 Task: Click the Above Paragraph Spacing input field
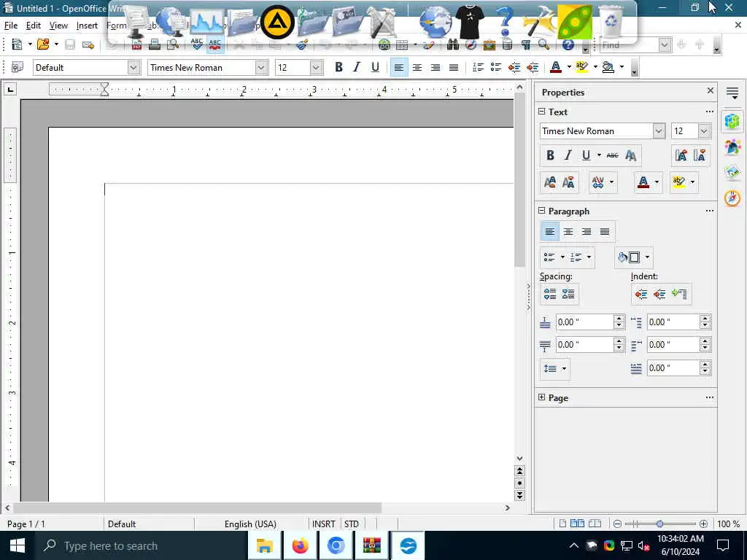click(584, 322)
